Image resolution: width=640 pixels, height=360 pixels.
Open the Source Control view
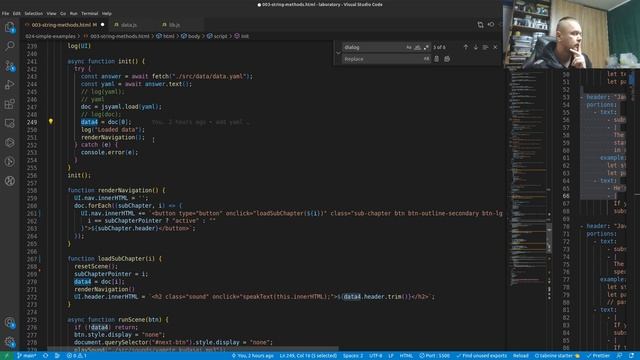coord(10,65)
